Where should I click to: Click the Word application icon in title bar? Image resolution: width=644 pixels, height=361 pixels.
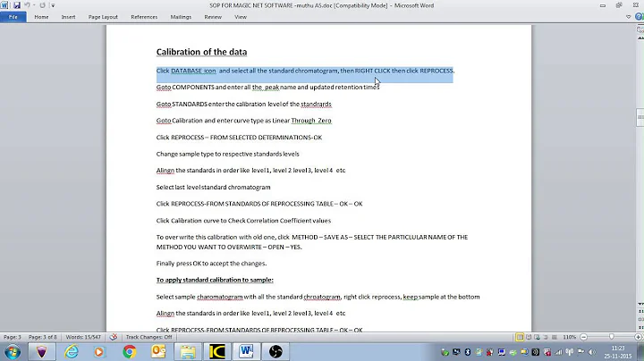4,5
